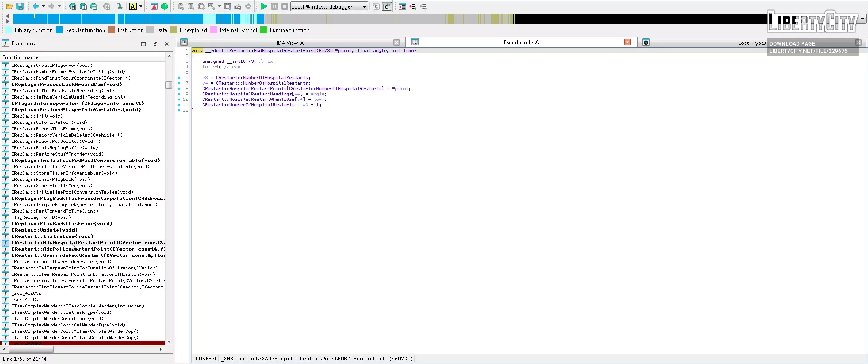The height and width of the screenshot is (364, 868).
Task: Click the green down-turn arrow icon
Action: [119, 6]
